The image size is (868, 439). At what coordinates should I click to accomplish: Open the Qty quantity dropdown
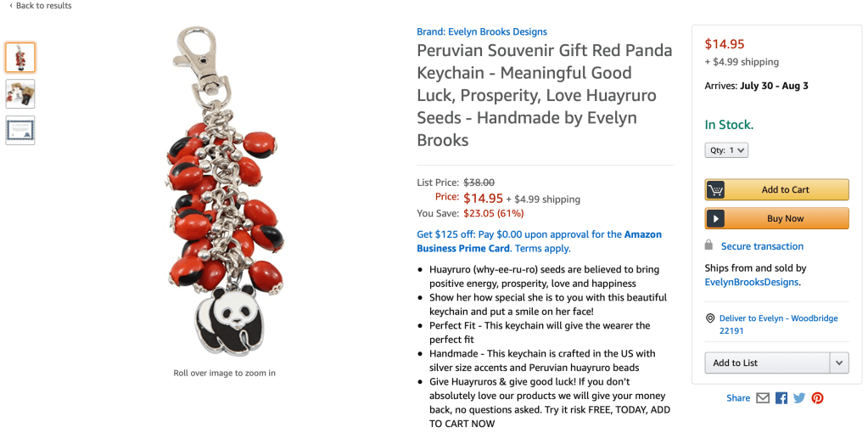coord(726,150)
